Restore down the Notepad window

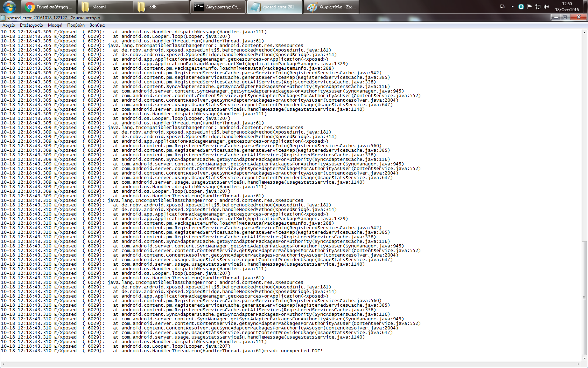coord(565,17)
